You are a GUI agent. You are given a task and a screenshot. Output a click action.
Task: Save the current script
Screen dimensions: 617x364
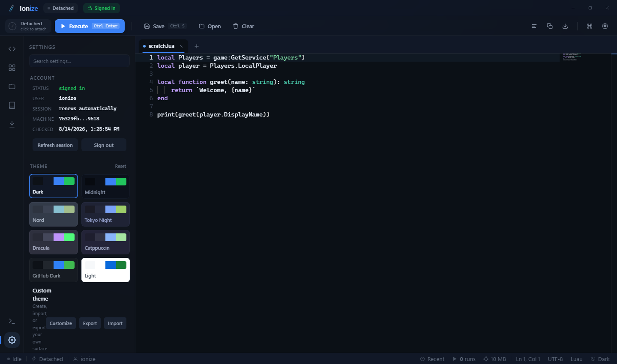pos(165,26)
